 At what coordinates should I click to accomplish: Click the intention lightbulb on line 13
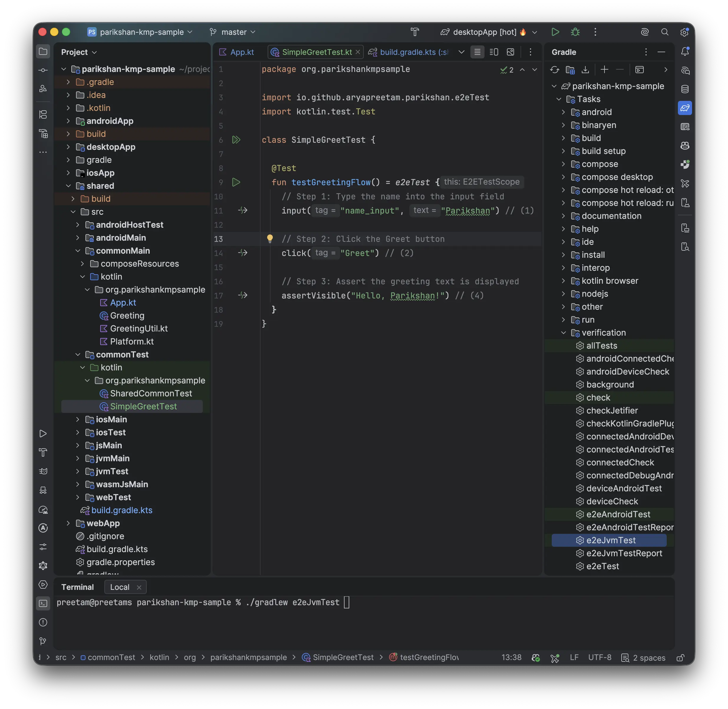(270, 239)
